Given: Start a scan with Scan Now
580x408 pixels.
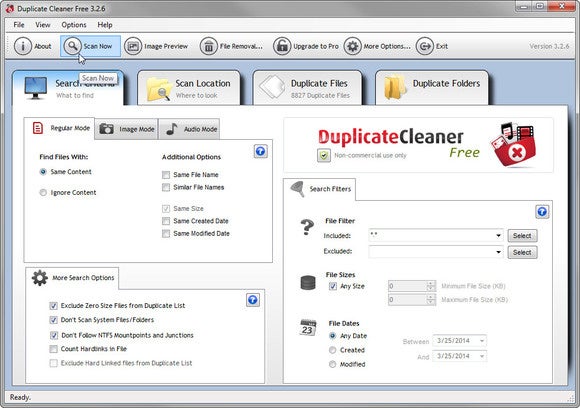Looking at the screenshot, I should pos(90,46).
